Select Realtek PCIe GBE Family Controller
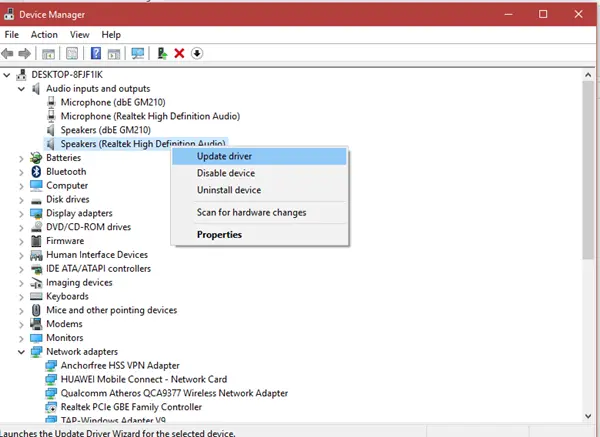 click(x=131, y=407)
